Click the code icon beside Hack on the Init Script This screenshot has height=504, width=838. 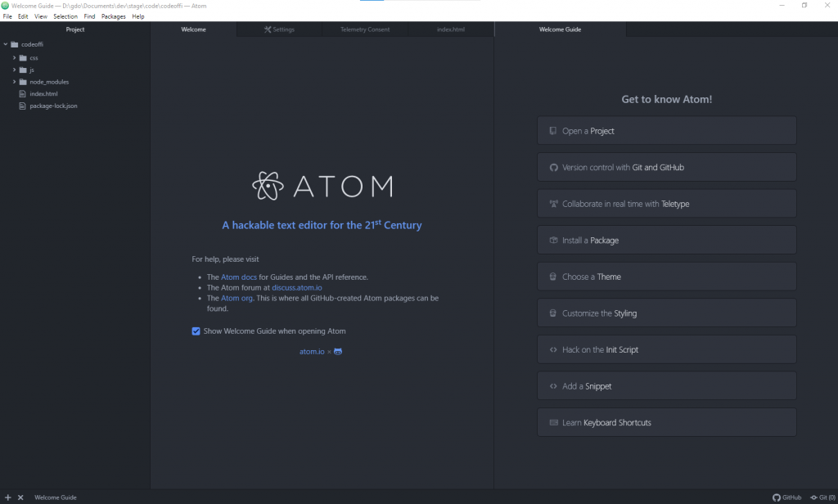(x=553, y=349)
